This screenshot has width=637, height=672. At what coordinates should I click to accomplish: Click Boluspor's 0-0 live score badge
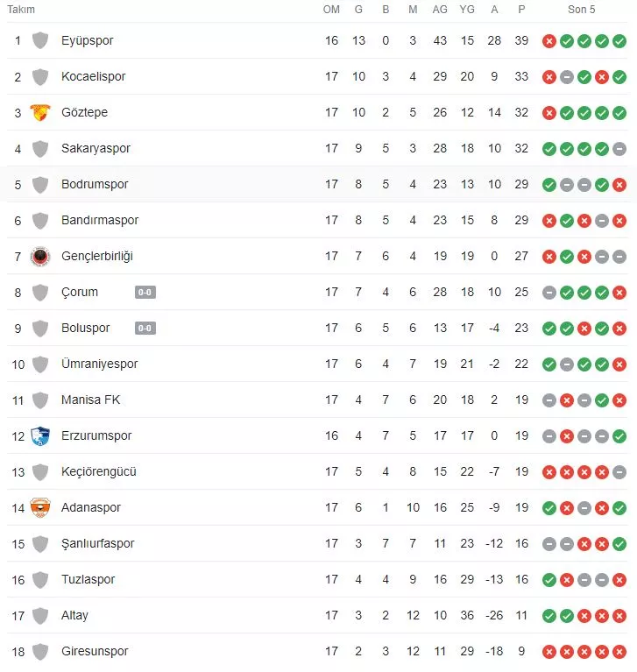click(x=145, y=329)
